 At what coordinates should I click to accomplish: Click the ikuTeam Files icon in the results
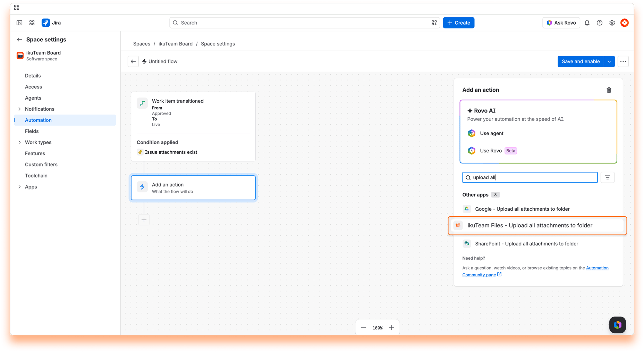[458, 226]
